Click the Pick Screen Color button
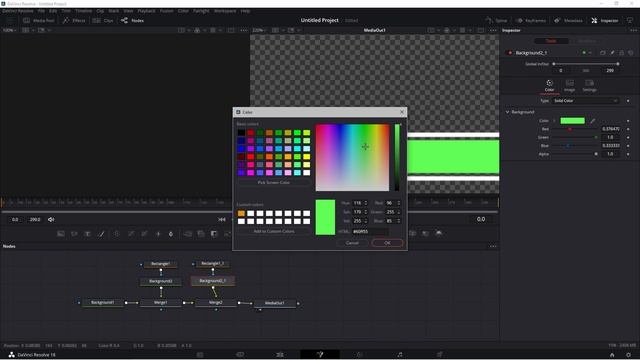Viewport: 640px width, 360px height. [273, 182]
